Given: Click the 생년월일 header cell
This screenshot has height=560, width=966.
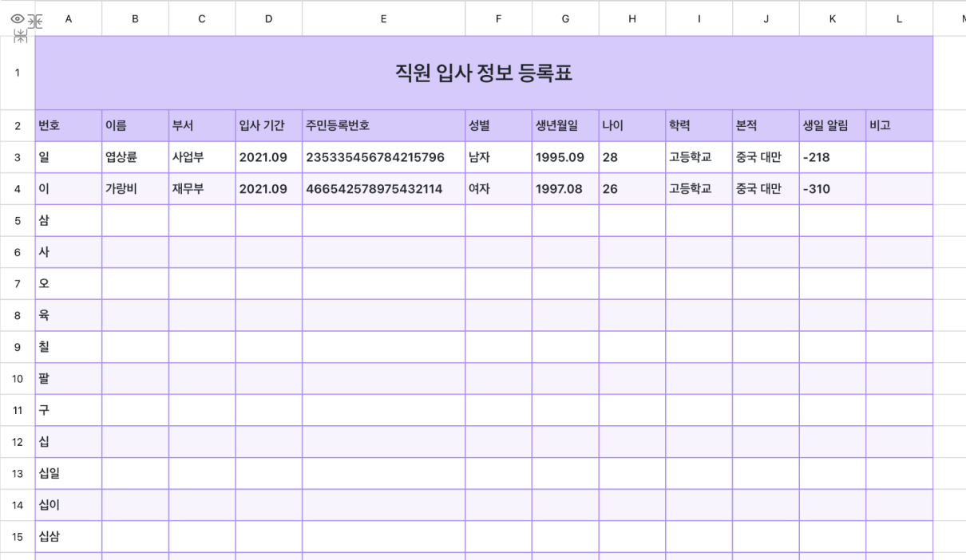Looking at the screenshot, I should pyautogui.click(x=565, y=125).
